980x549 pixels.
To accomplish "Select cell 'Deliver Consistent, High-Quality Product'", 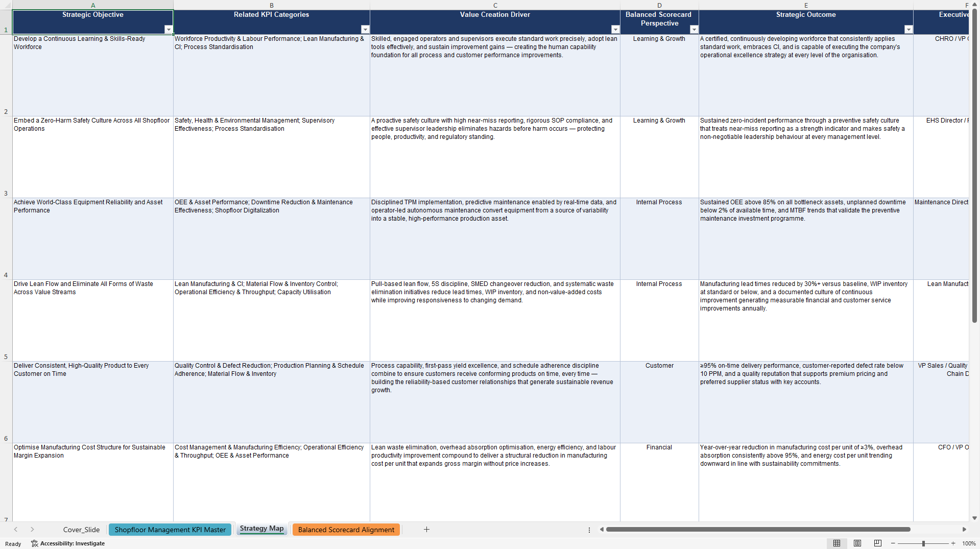I will pyautogui.click(x=93, y=402).
